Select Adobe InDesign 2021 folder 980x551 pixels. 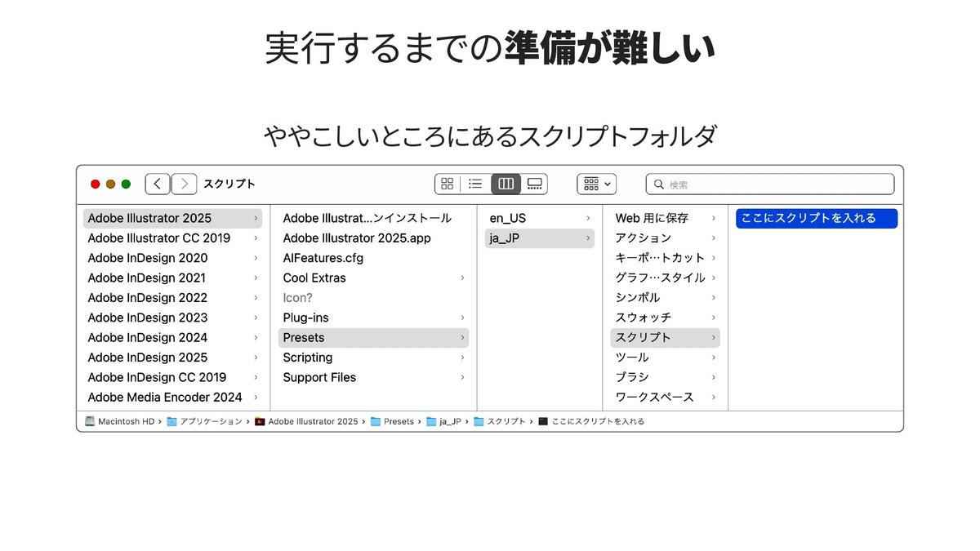(172, 278)
